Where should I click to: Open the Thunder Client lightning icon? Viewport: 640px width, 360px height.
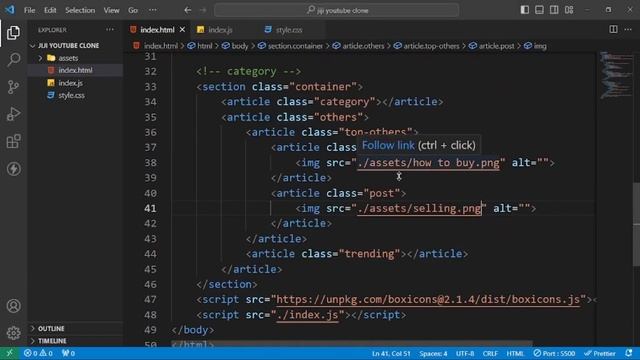(13, 169)
